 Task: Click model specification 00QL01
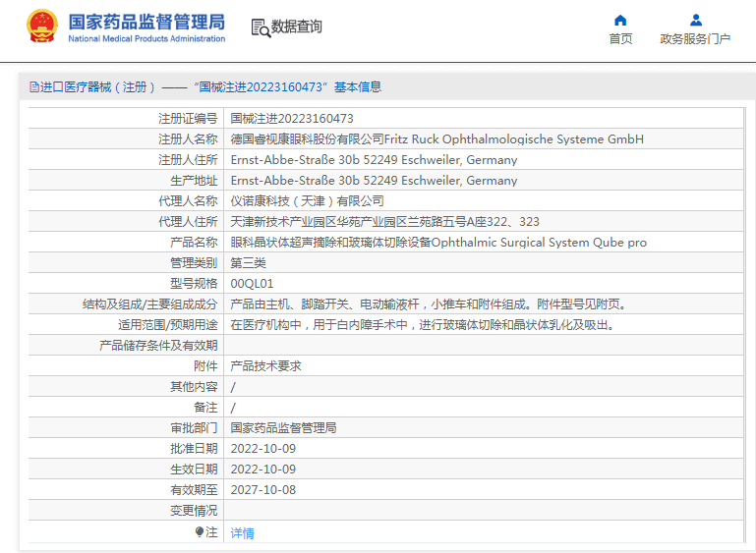252,284
